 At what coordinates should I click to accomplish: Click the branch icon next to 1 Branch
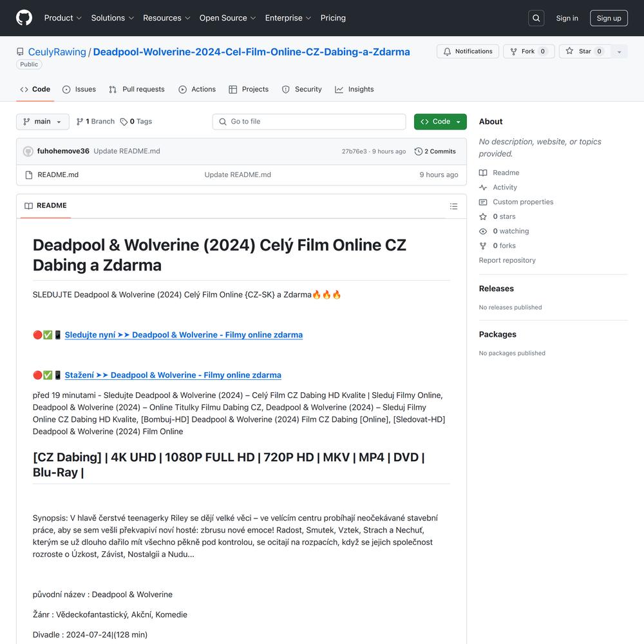click(80, 122)
